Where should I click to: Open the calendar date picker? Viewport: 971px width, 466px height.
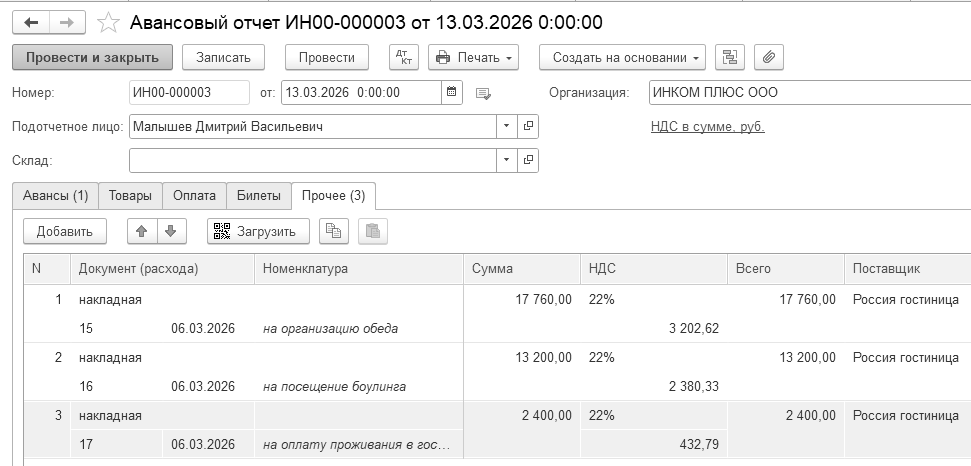(452, 93)
